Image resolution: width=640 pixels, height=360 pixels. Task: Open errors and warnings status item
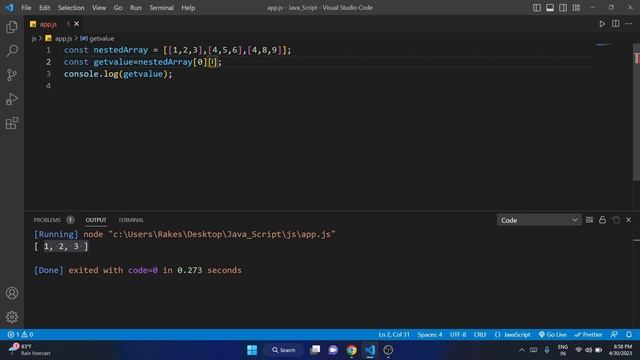20,334
